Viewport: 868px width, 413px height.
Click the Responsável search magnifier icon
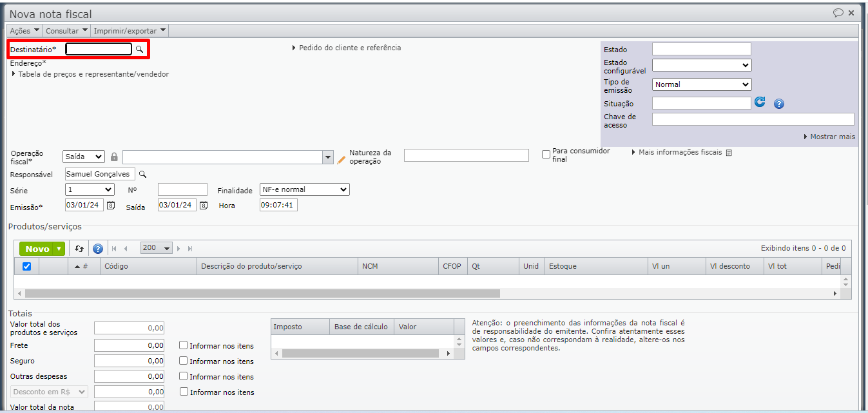(x=143, y=174)
